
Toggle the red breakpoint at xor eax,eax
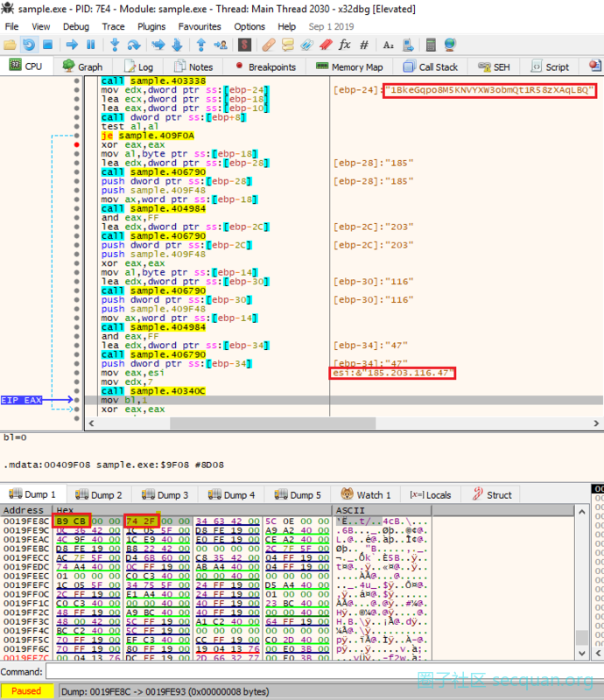coord(77,144)
